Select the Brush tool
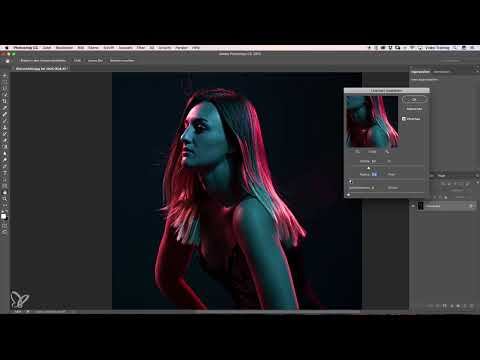This screenshot has height=360, width=480. [5, 121]
